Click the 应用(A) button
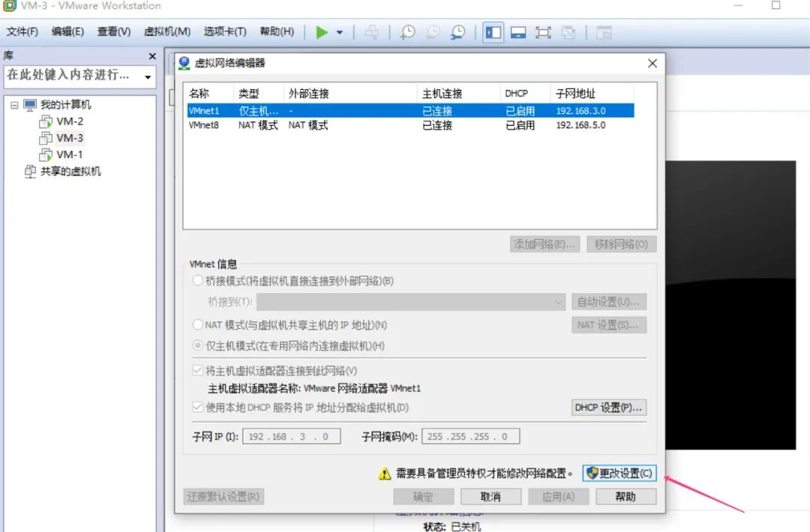The image size is (810, 532). 559,496
